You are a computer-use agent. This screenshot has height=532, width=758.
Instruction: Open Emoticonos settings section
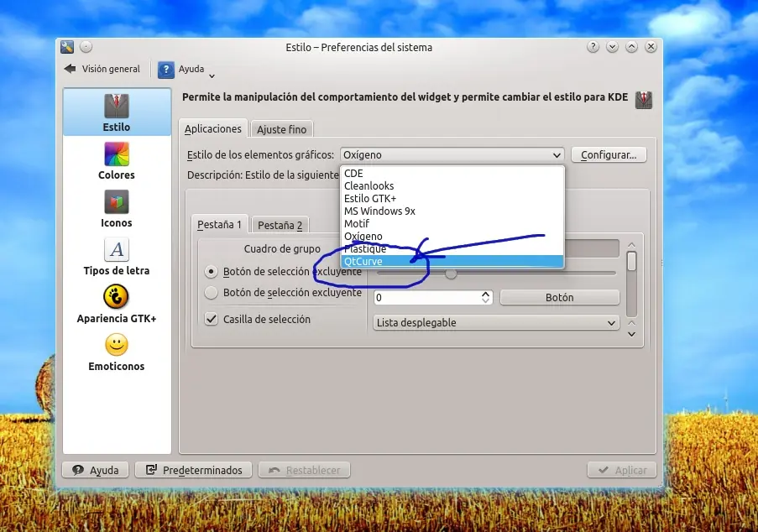point(117,352)
